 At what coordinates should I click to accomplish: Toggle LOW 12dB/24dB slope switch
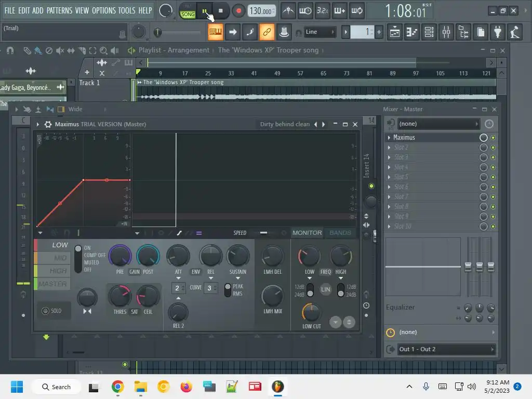click(x=310, y=290)
